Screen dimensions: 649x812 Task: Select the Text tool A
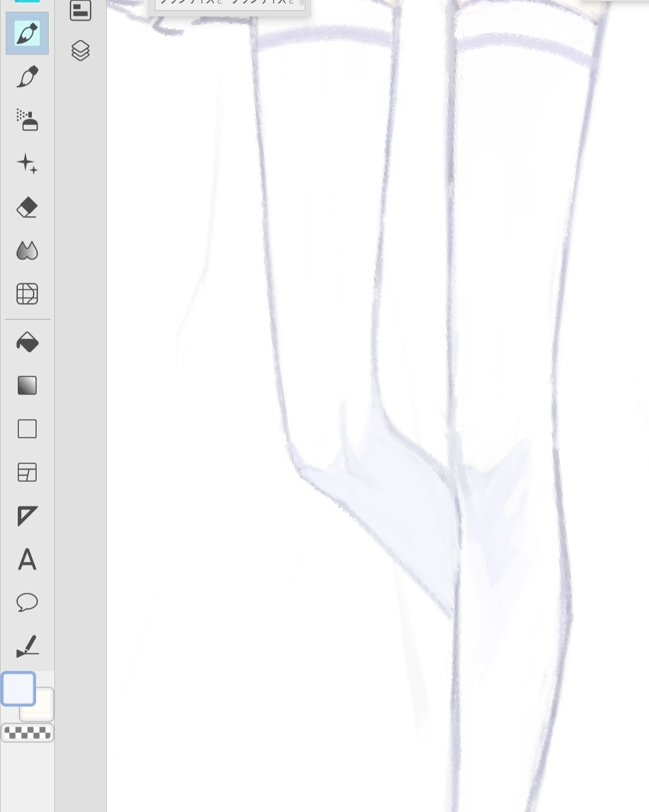[27, 559]
